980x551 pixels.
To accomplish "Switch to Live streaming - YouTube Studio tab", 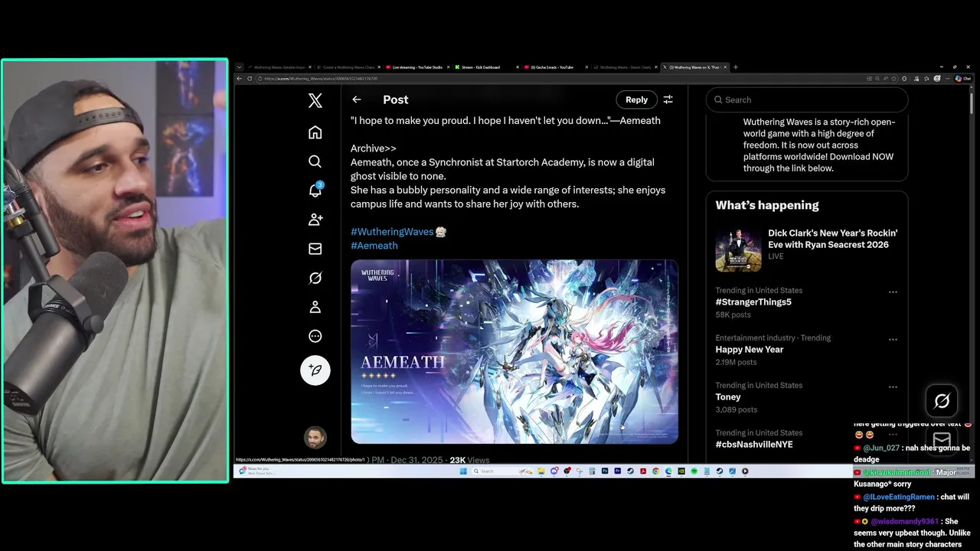I will 416,67.
